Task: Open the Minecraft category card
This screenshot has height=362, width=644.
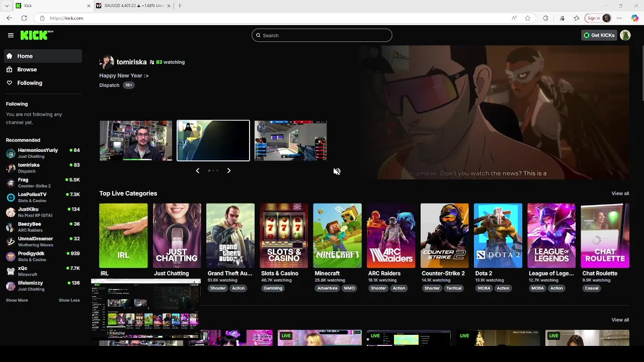Action: (337, 236)
